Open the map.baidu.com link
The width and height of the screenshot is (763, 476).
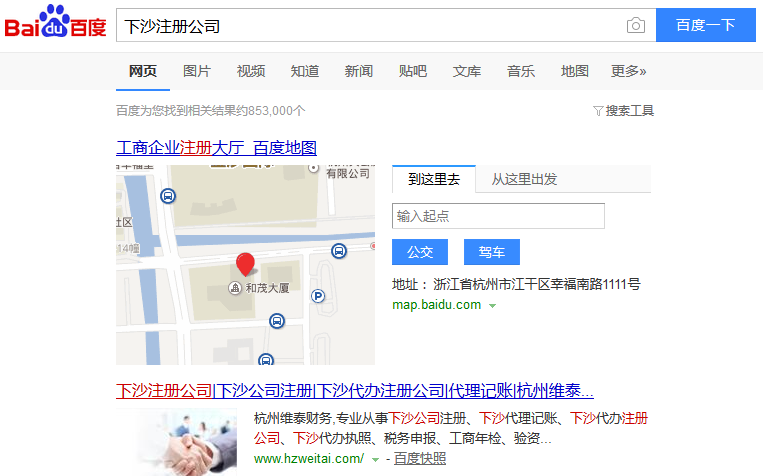pos(436,305)
